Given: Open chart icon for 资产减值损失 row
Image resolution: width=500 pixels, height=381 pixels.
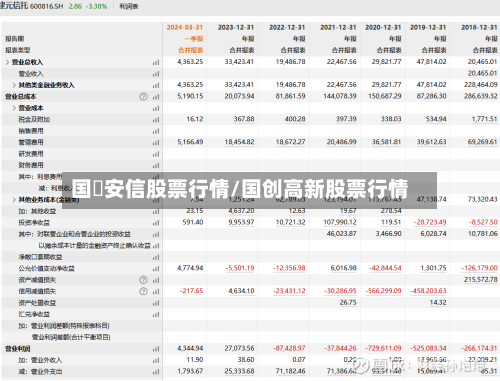Looking at the screenshot, I should point(156,280).
